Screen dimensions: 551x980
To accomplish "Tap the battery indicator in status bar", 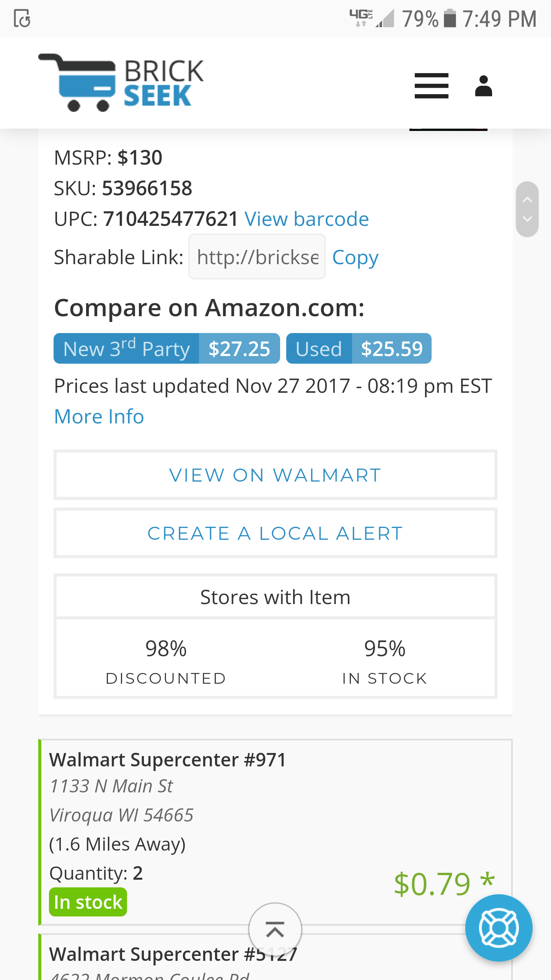I will [450, 18].
